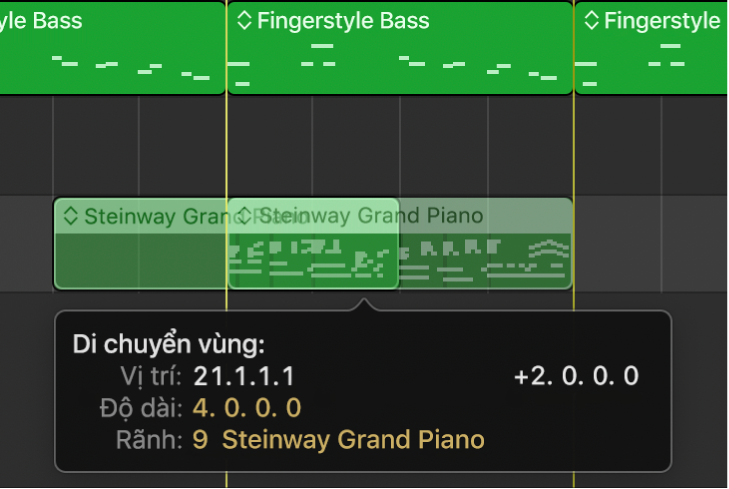Click the empty lane right of piano region

point(651,244)
